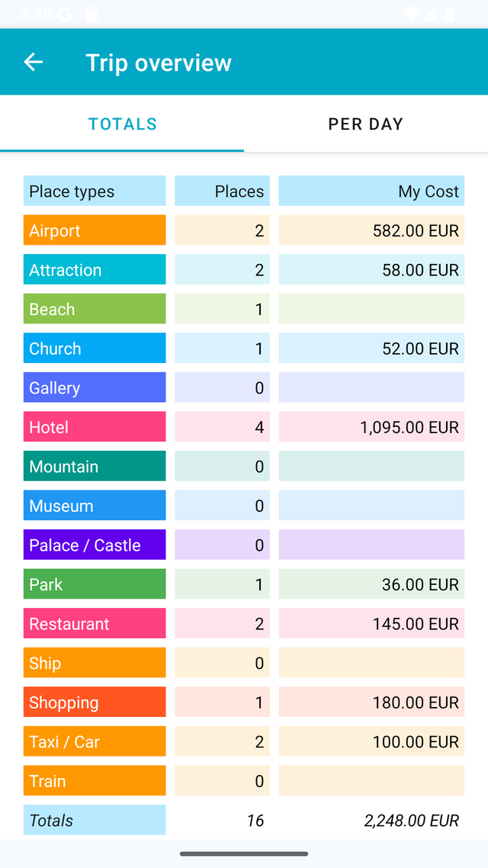This screenshot has width=488, height=868.
Task: Click the Gallery places count cell
Action: (222, 387)
